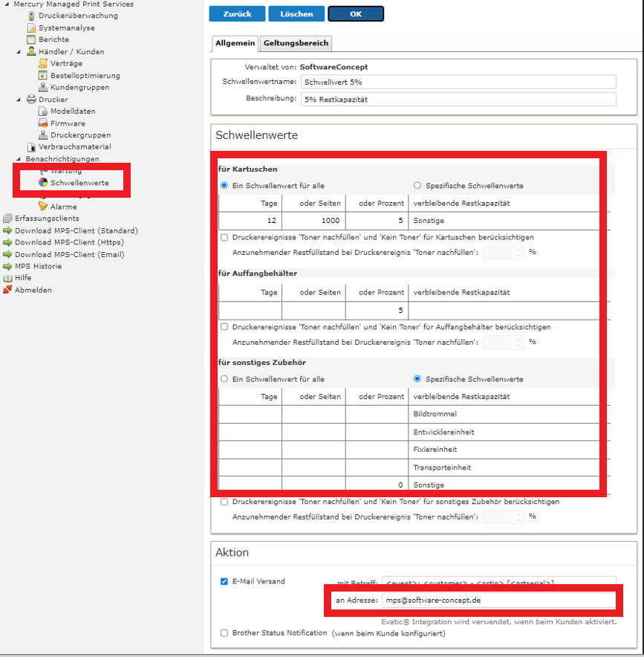Screen dimensions: 644x657
Task: Open Schwellenwerte color wheel icon
Action: click(44, 183)
